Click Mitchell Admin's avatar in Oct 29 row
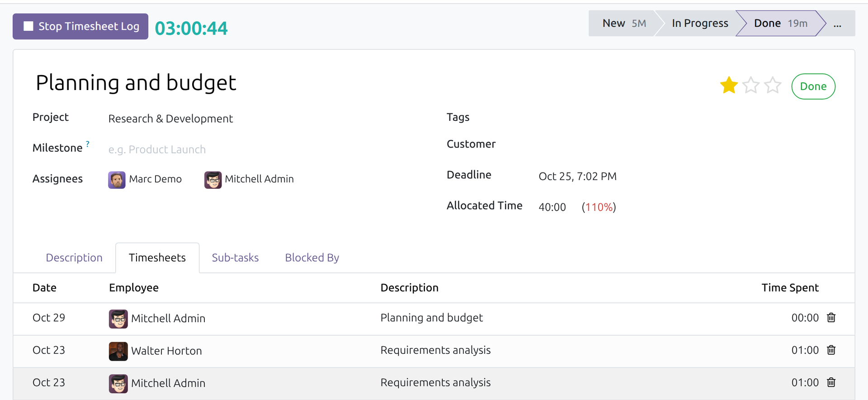 118,319
